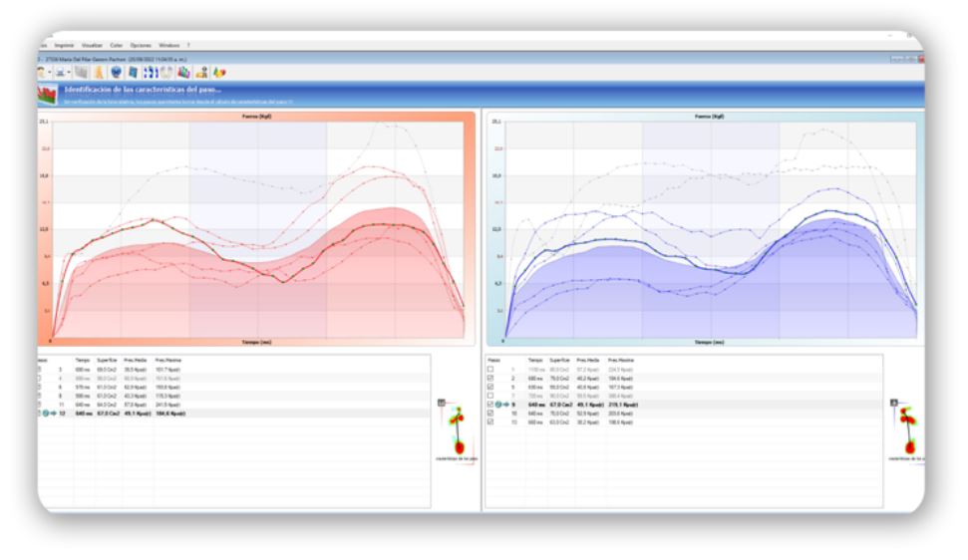Click the multicolored bars toolbar icon
968x560 pixels.
[183, 73]
